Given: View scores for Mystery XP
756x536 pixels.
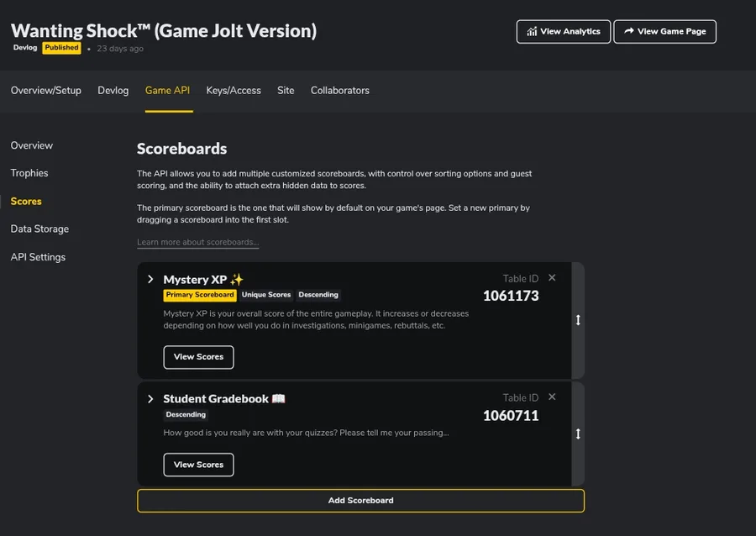Looking at the screenshot, I should click(198, 357).
